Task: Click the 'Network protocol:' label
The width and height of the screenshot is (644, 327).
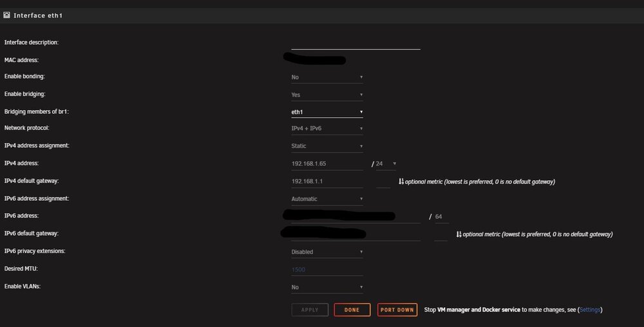Action: tap(26, 128)
